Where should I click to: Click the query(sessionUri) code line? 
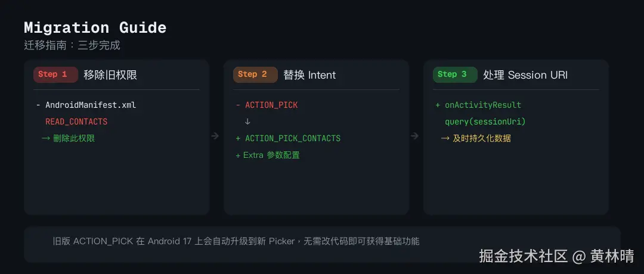(485, 122)
